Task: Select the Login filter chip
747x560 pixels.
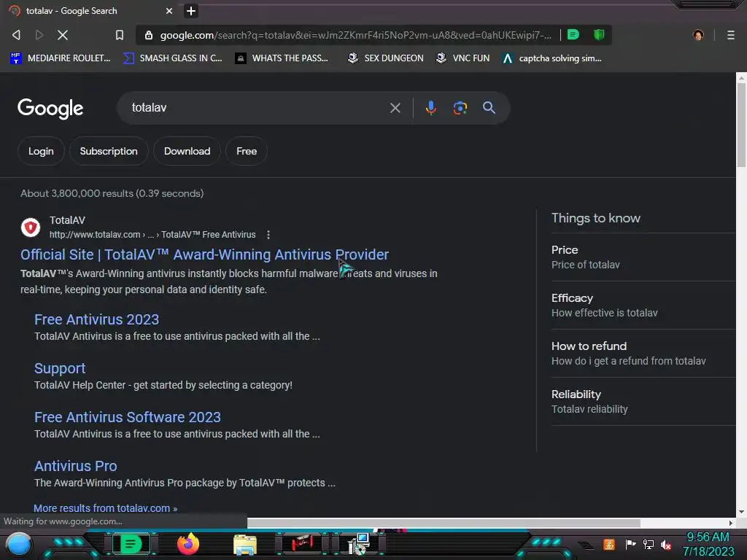Action: click(x=41, y=151)
